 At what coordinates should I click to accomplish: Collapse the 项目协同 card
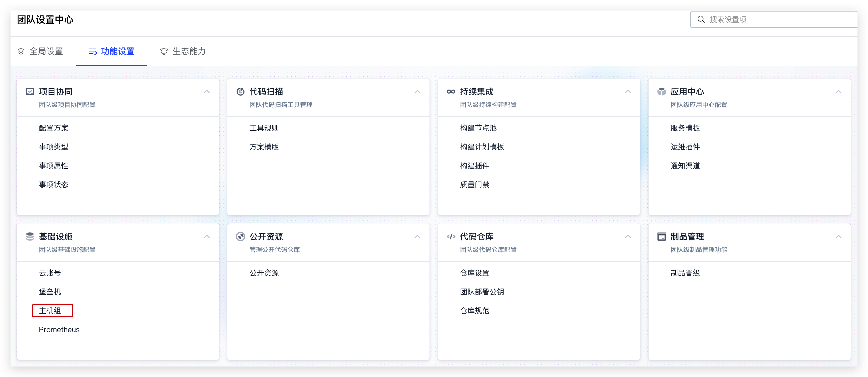click(207, 92)
